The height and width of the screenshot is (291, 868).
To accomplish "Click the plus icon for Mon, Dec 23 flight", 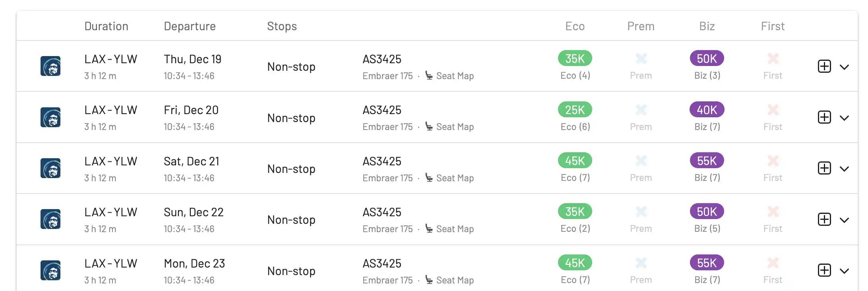I will (824, 270).
